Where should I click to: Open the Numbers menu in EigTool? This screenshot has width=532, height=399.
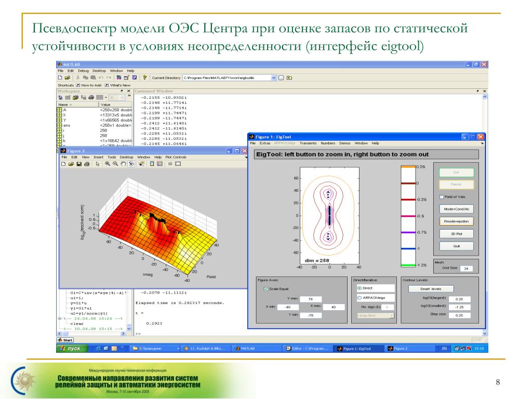(328, 143)
